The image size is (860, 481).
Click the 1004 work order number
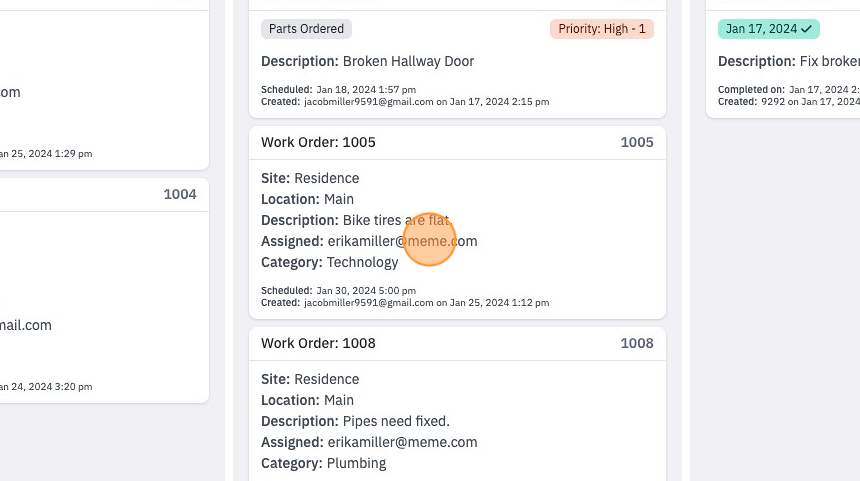tap(180, 194)
